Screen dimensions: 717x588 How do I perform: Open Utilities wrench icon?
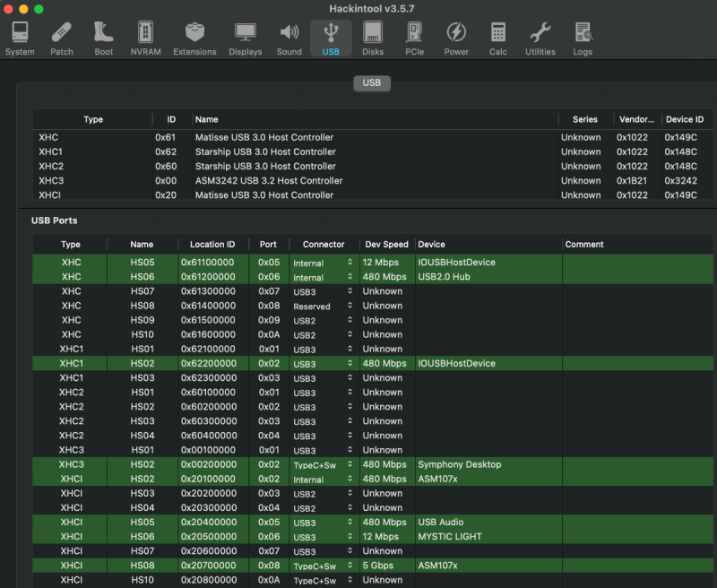(x=540, y=38)
